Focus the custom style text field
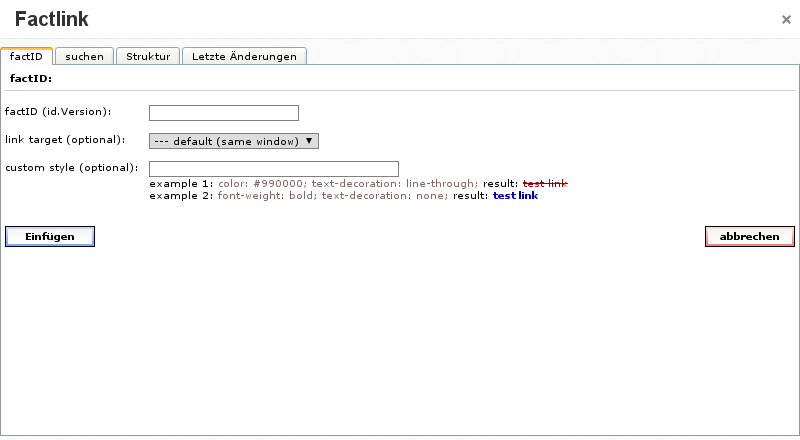 (x=273, y=169)
